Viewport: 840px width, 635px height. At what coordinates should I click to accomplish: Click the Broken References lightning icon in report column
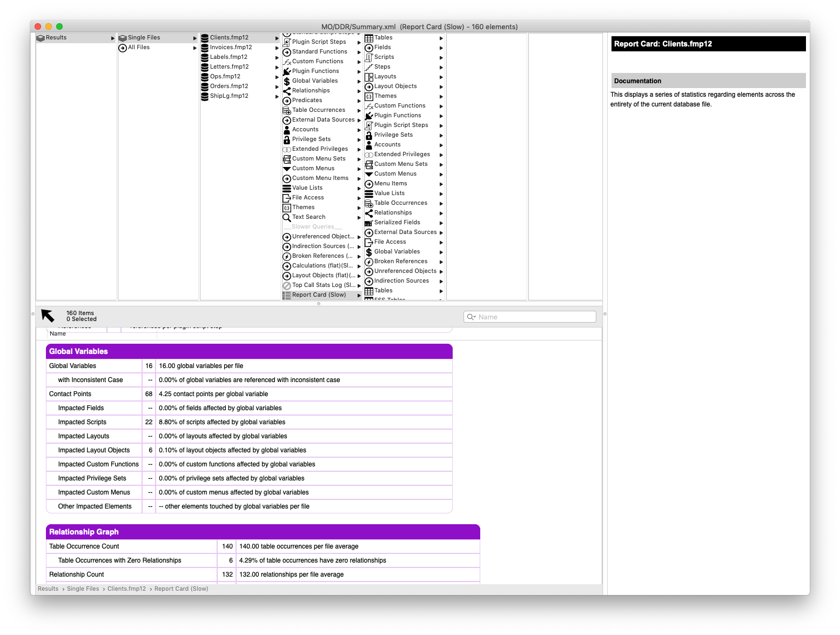coord(369,262)
